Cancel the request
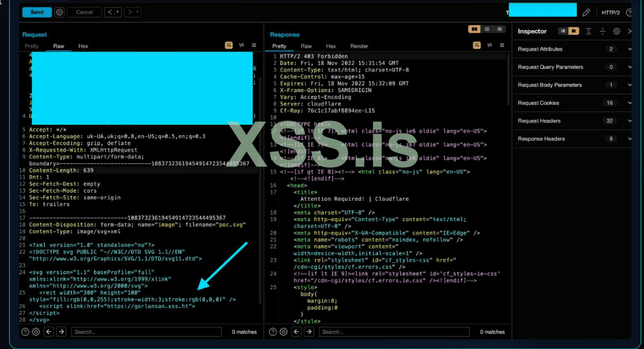 tap(84, 12)
